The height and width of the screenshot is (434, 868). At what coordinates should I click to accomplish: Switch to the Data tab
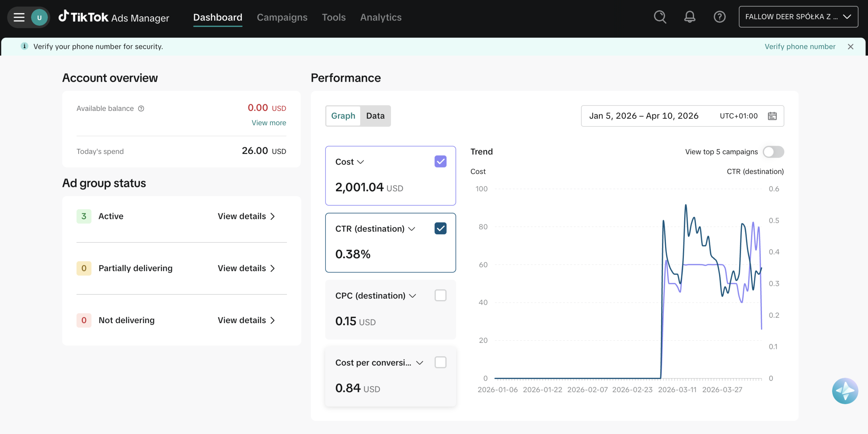pyautogui.click(x=375, y=116)
